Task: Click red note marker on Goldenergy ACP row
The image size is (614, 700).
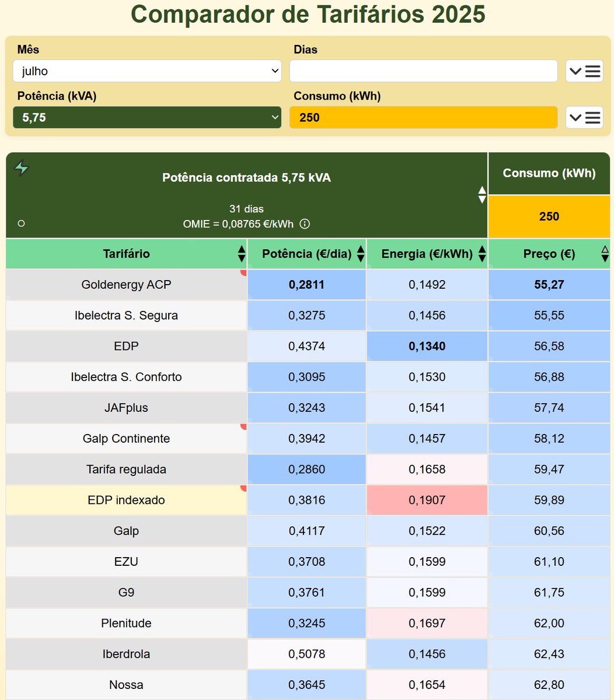Action: click(x=244, y=272)
